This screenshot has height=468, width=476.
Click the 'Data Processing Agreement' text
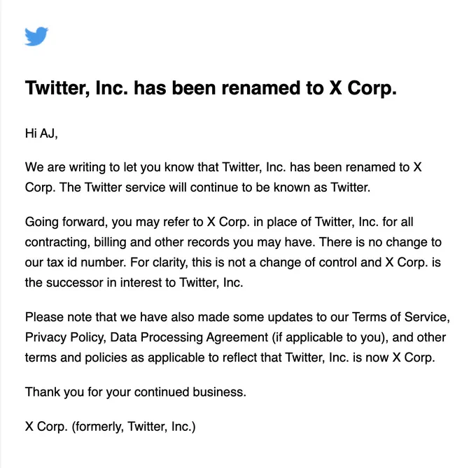(x=189, y=338)
